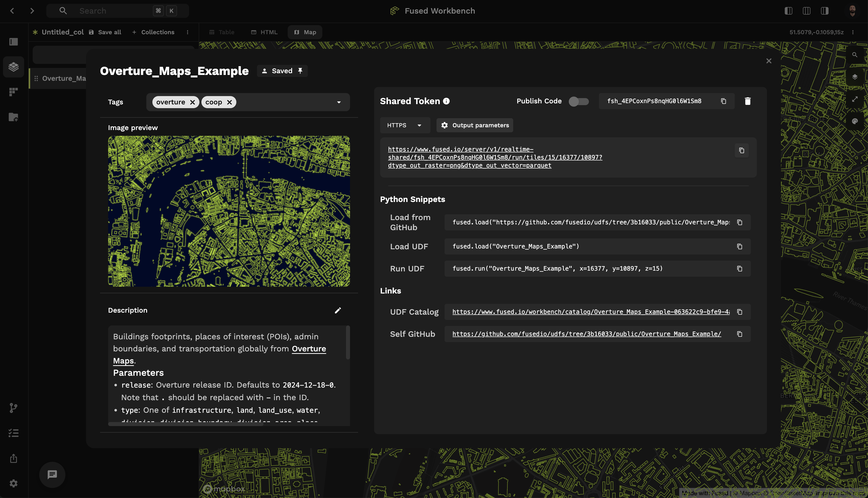Copy the Run UDF snippet
This screenshot has height=498, width=868.
point(740,269)
